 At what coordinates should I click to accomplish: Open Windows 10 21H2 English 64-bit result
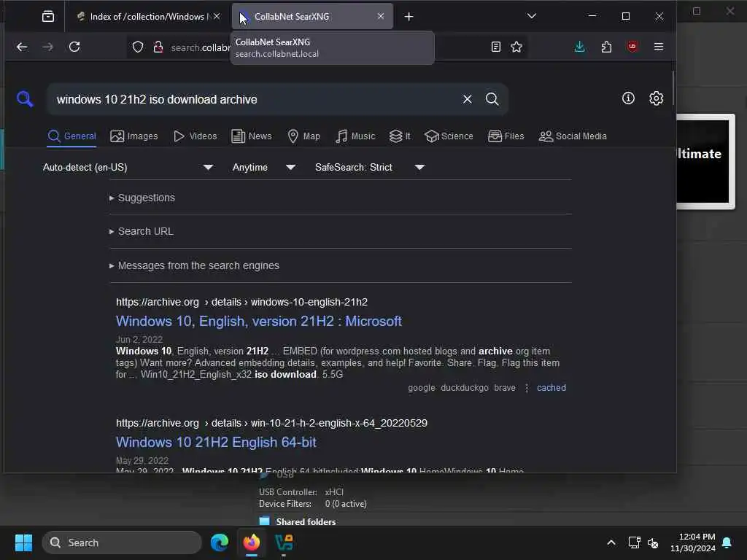click(216, 443)
